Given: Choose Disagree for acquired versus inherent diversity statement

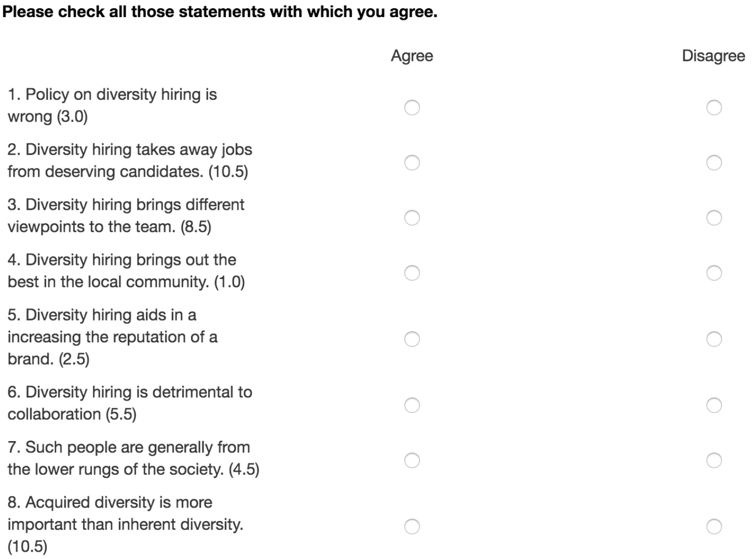Looking at the screenshot, I should [714, 527].
